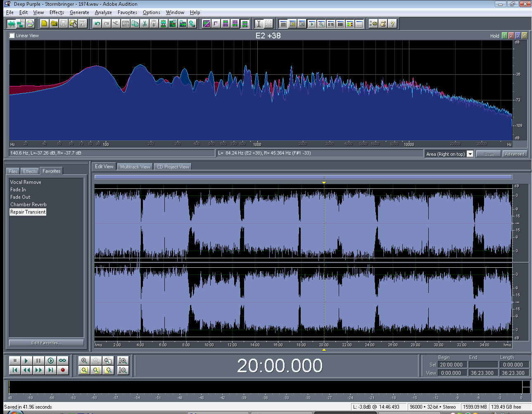Click Zoom Out Vertically icon
Screen dimensions: 532x414
coord(123,370)
